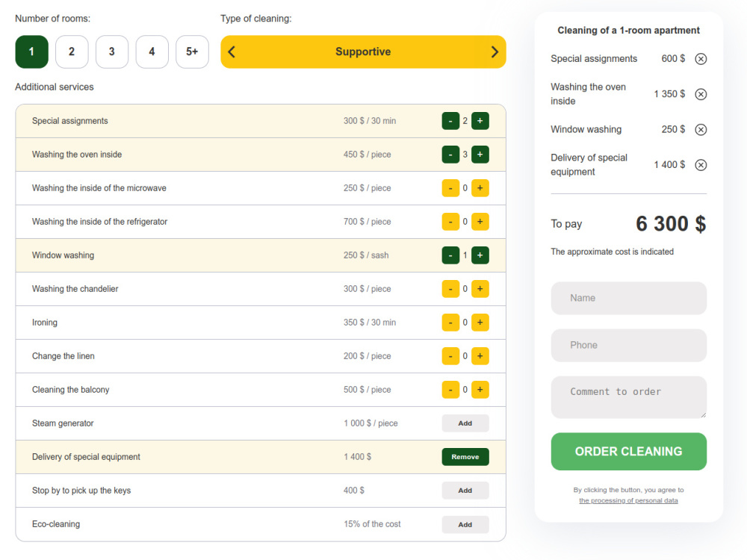Add Steam generator service
The width and height of the screenshot is (747, 560).
click(465, 423)
